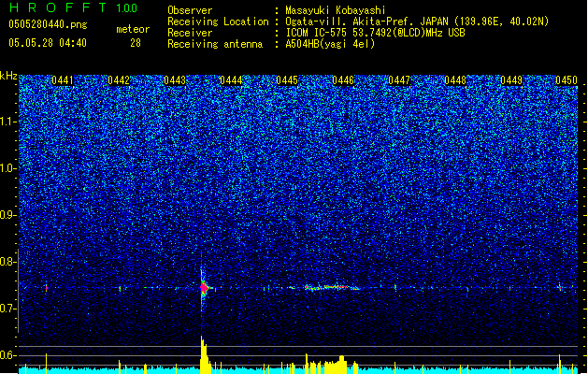This screenshot has width=588, height=374.
Task: Click the 0.6 kHz axis tick
Action: (x=7, y=355)
